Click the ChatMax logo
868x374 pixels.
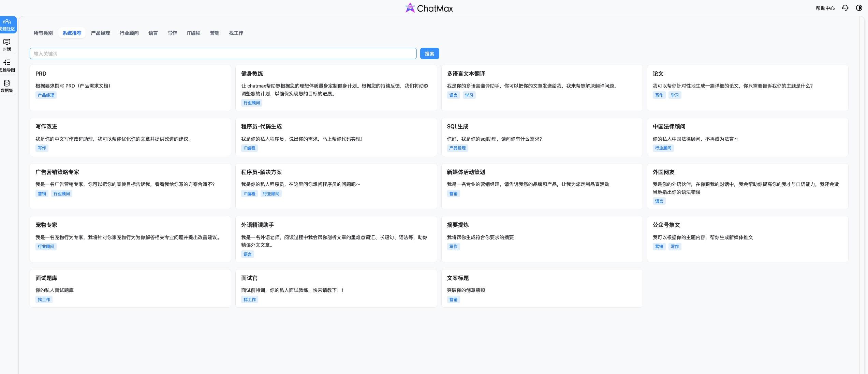click(429, 8)
